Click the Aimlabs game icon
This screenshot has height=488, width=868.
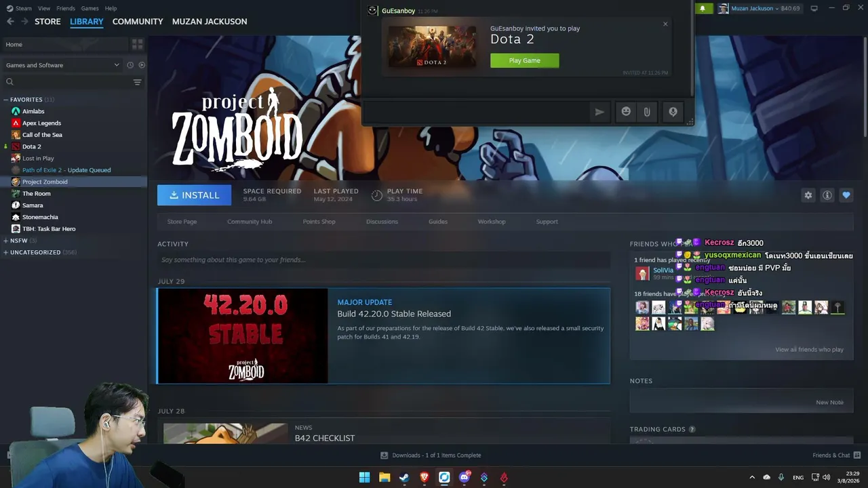tap(16, 111)
